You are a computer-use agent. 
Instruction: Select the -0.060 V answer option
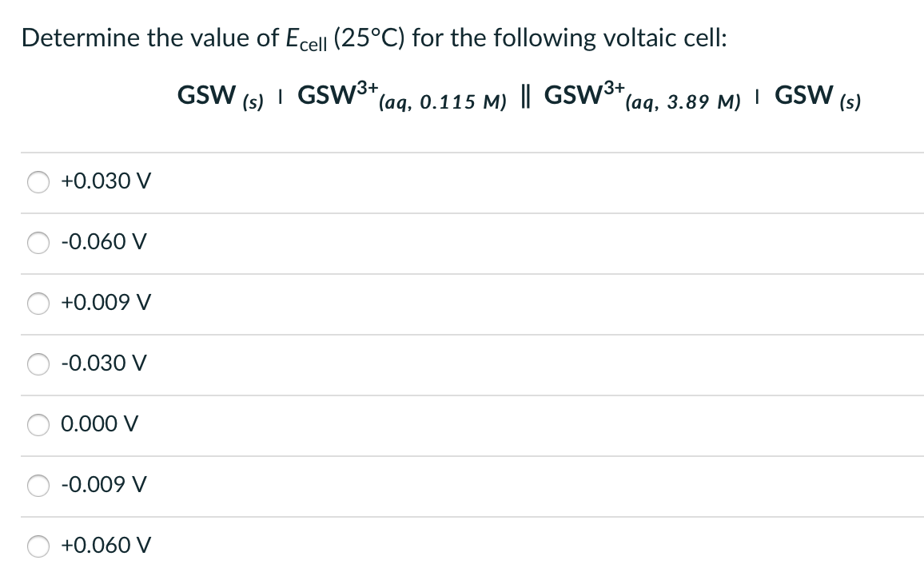pos(38,242)
